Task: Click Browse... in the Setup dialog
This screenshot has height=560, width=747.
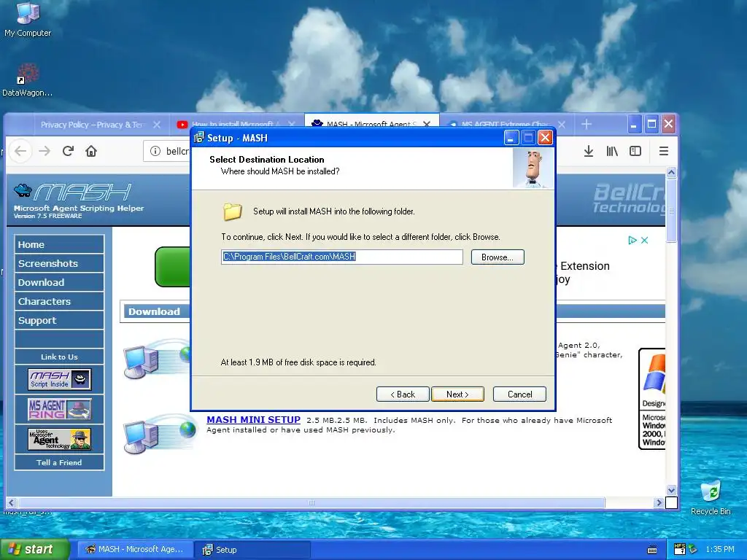Action: coord(498,257)
